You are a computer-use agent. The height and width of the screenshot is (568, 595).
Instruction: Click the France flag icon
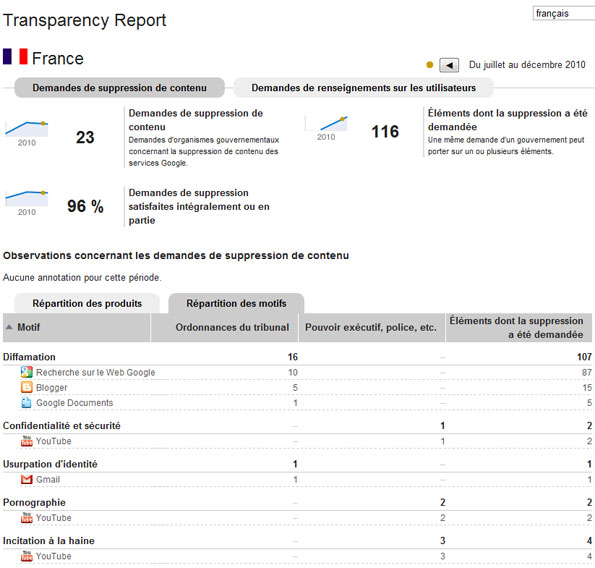point(15,57)
